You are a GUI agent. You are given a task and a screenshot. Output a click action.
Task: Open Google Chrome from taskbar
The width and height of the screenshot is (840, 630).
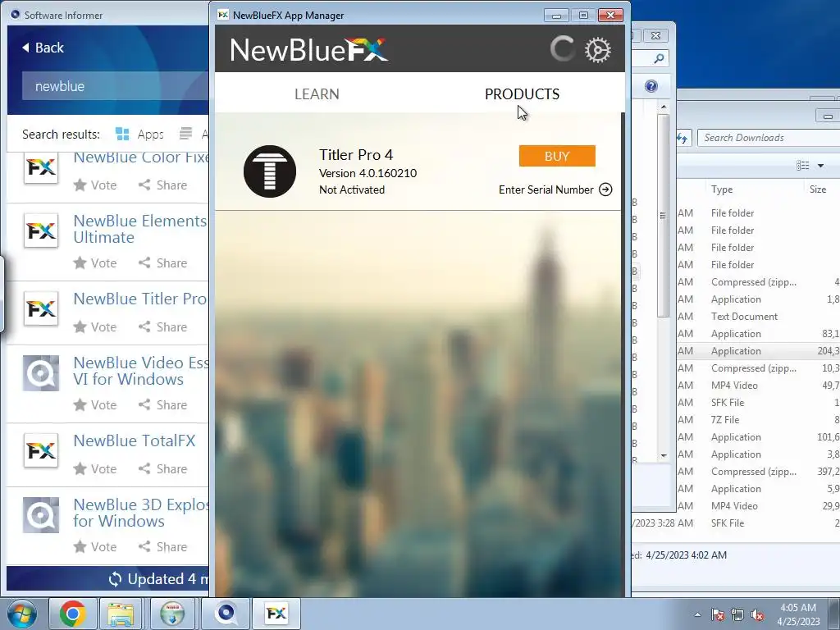tap(72, 614)
